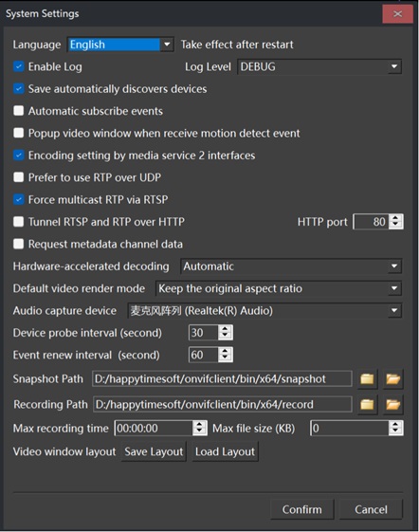Cancel the settings changes

(x=371, y=509)
